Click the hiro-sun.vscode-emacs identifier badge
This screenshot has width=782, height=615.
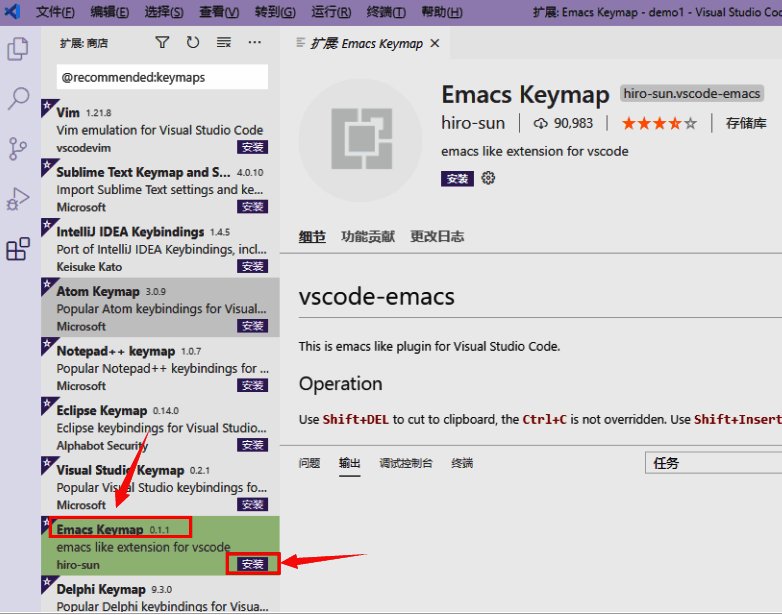click(692, 94)
